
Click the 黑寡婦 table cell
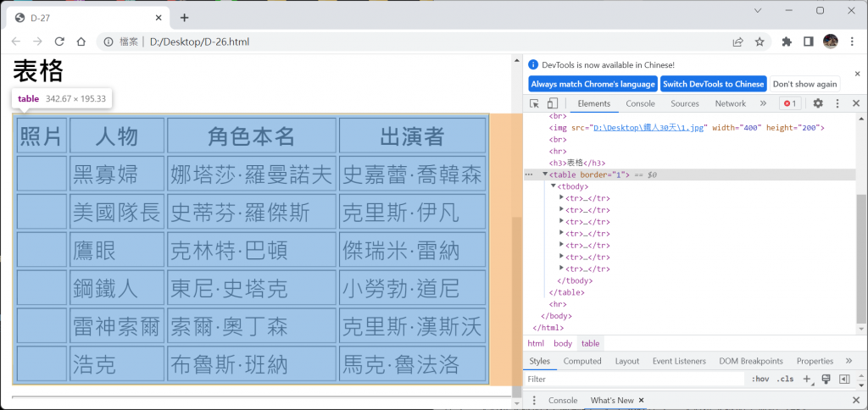(x=117, y=174)
